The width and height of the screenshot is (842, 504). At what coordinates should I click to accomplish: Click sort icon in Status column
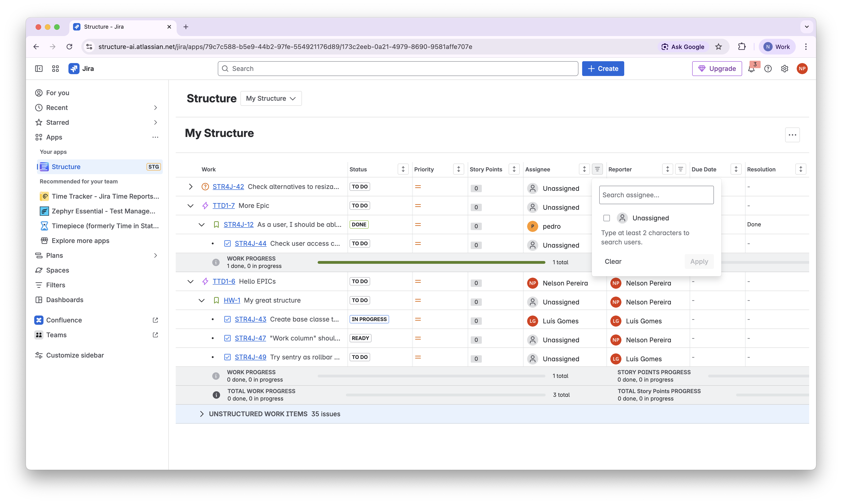pyautogui.click(x=403, y=169)
